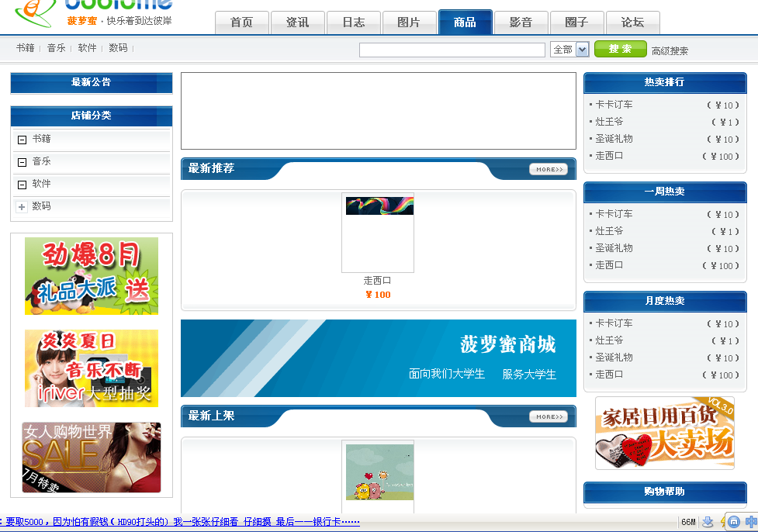Open the 走西口 product thumbnail in 最新推荐
The image size is (758, 532).
(x=378, y=233)
